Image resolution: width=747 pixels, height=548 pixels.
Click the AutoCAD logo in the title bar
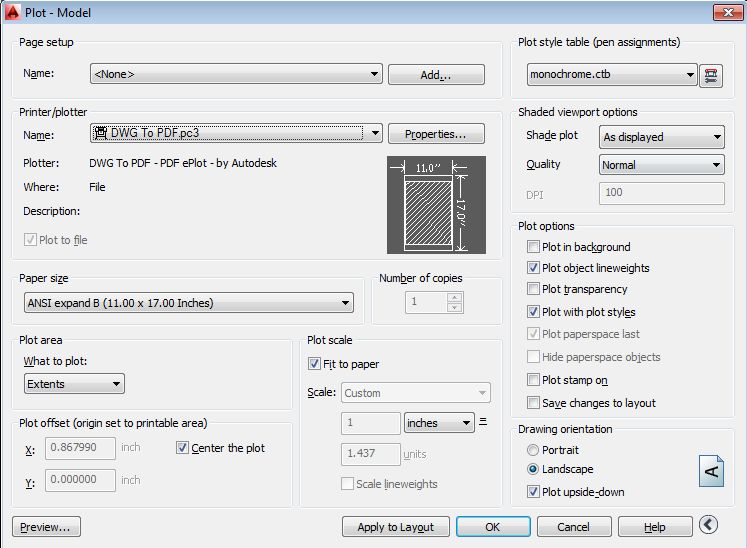[x=12, y=12]
